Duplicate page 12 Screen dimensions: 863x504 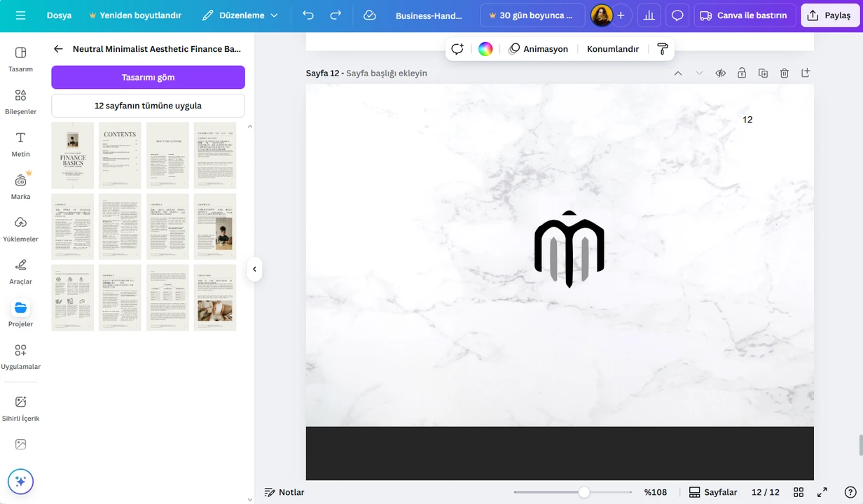coord(764,73)
